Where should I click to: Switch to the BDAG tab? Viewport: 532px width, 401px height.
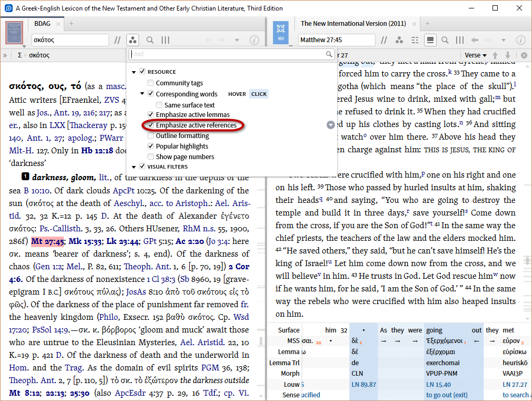43,24
